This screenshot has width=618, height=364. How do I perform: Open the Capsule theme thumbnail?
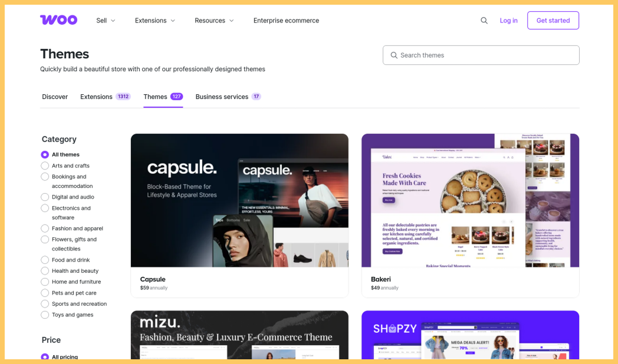(239, 200)
